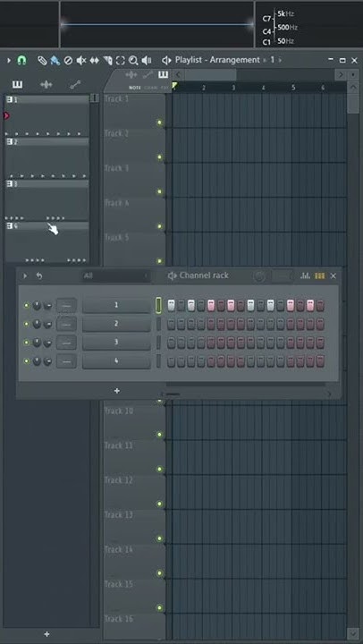363x644 pixels.
Task: Select the Select tool in playlist toolbar
Action: coord(121,61)
